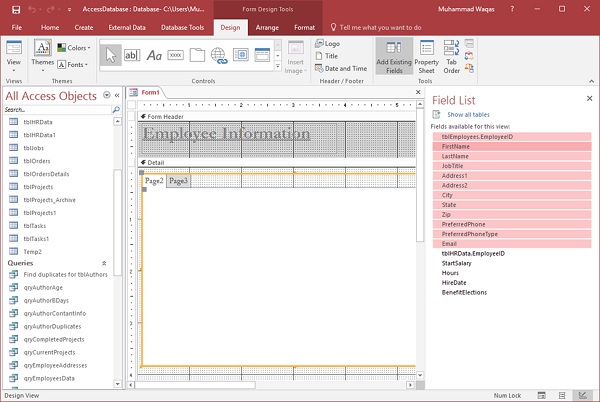Open the Database Tools tab

pyautogui.click(x=182, y=27)
